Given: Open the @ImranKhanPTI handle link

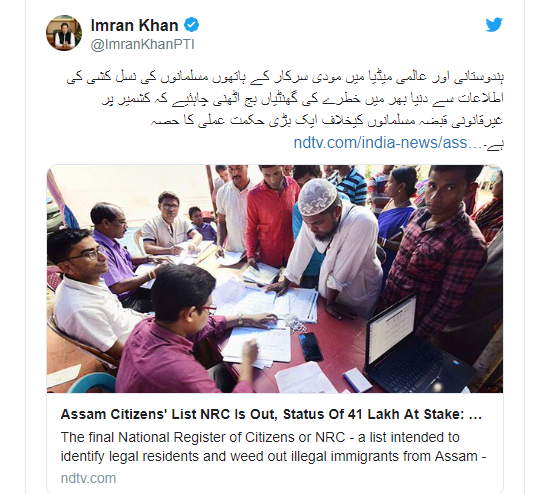Looking at the screenshot, I should pyautogui.click(x=142, y=45).
